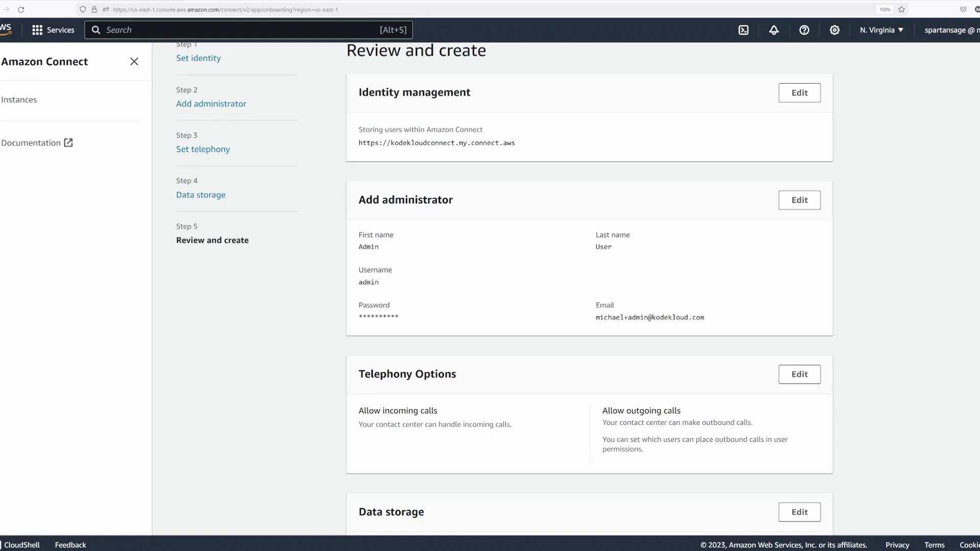
Task: Click the Edit button for Data storage
Action: click(x=799, y=512)
